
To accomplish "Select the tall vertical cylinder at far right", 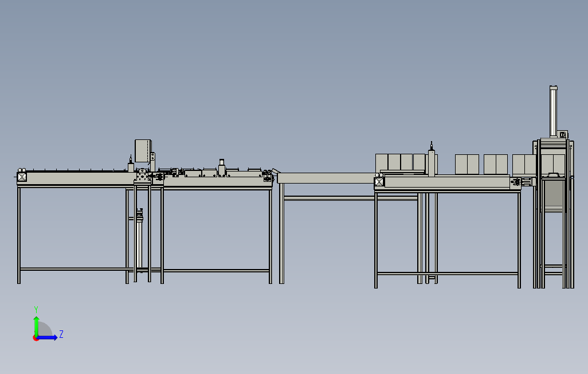I will (553, 111).
